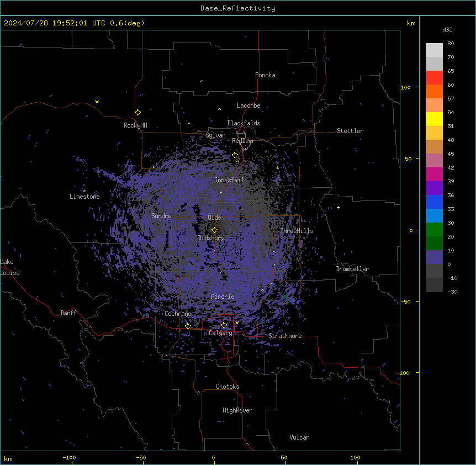Select the red 60-65 dBZ legend swatch
The image size is (476, 465).
click(434, 78)
